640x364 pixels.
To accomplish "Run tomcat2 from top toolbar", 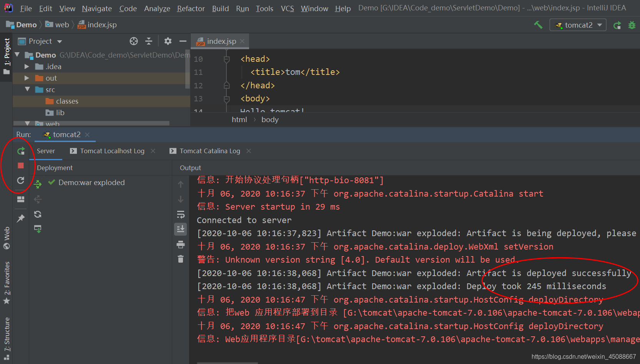I will (x=617, y=25).
